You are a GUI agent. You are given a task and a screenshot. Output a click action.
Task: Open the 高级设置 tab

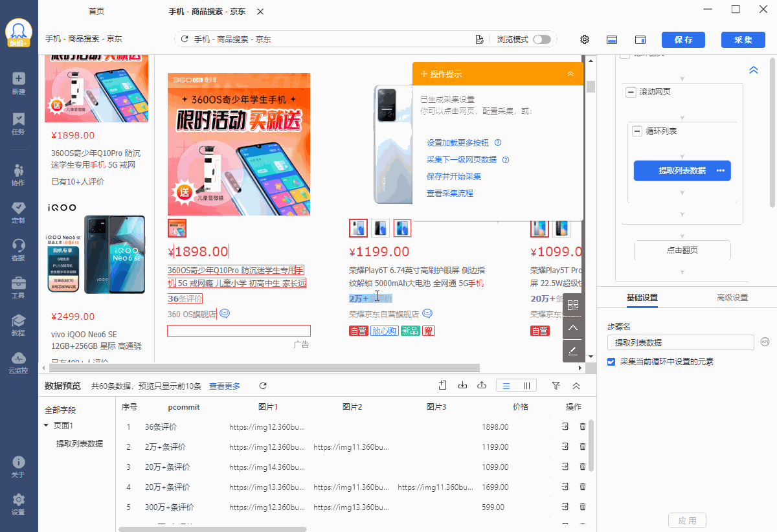click(x=732, y=298)
